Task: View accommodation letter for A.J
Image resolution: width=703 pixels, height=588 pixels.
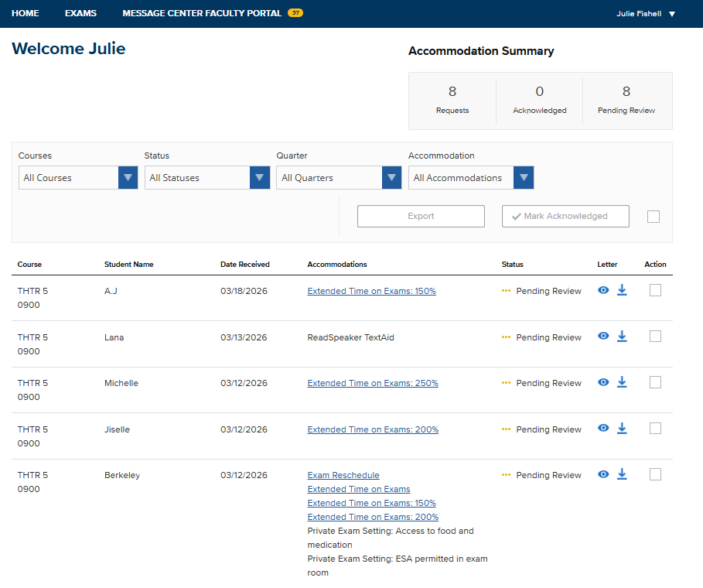Action: click(603, 290)
